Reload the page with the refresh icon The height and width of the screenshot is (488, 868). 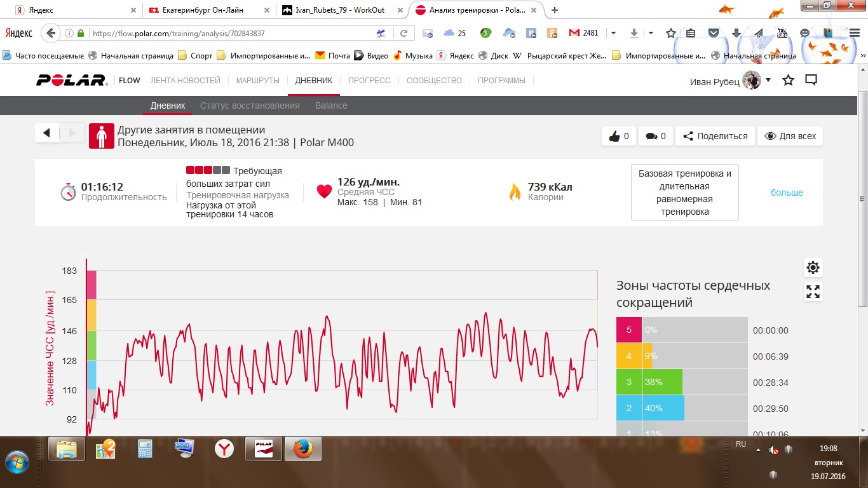pos(403,33)
